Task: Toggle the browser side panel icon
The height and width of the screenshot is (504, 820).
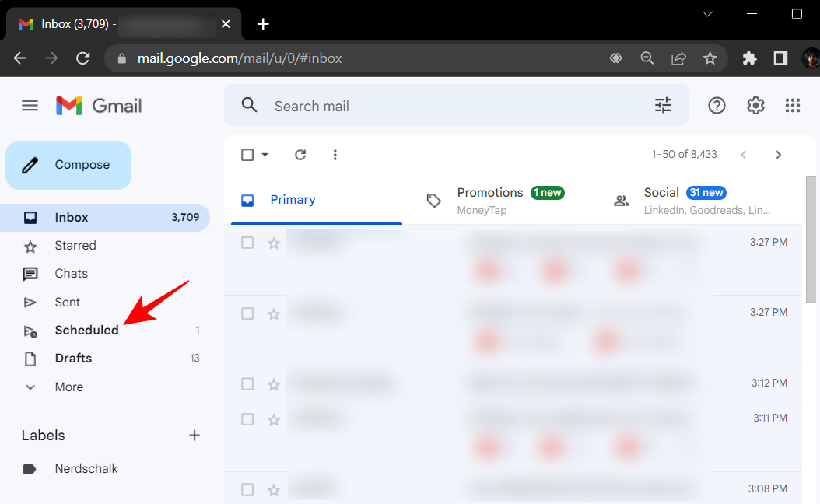Action: click(x=781, y=58)
